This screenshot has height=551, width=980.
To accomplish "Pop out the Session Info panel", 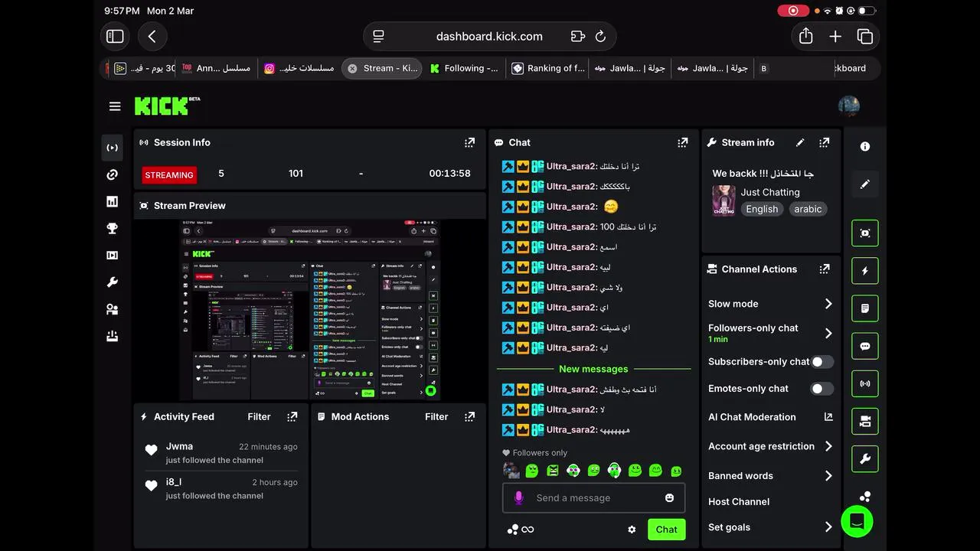I will pos(470,142).
